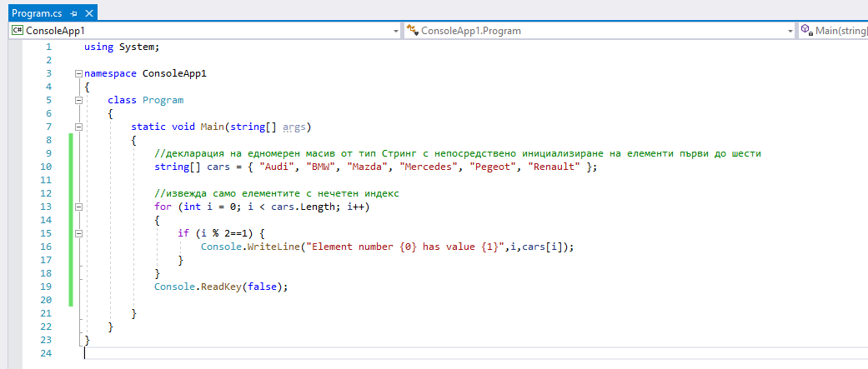This screenshot has width=868, height=369.
Task: Click 'ReadKey' on line 19
Action: click(221, 287)
